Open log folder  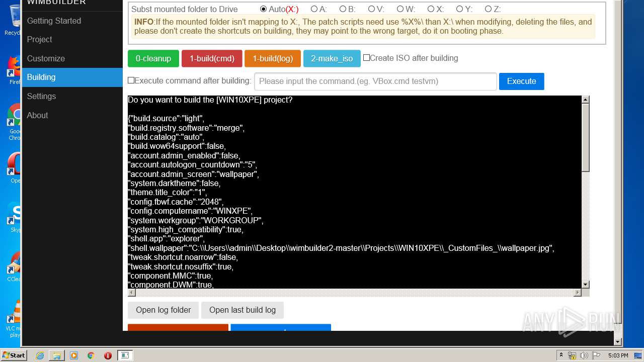[x=164, y=310]
